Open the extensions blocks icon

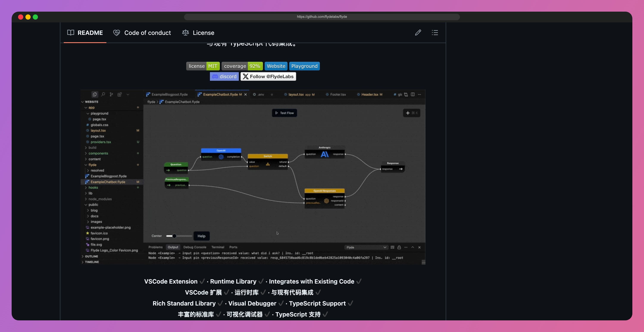[x=119, y=94]
